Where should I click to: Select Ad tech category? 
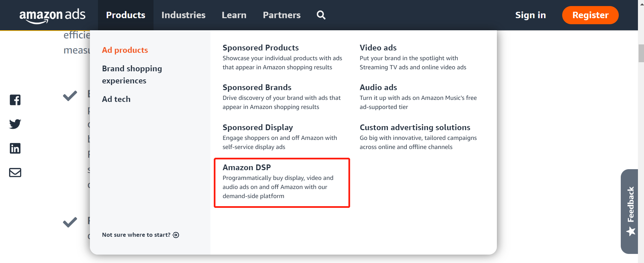pos(116,99)
